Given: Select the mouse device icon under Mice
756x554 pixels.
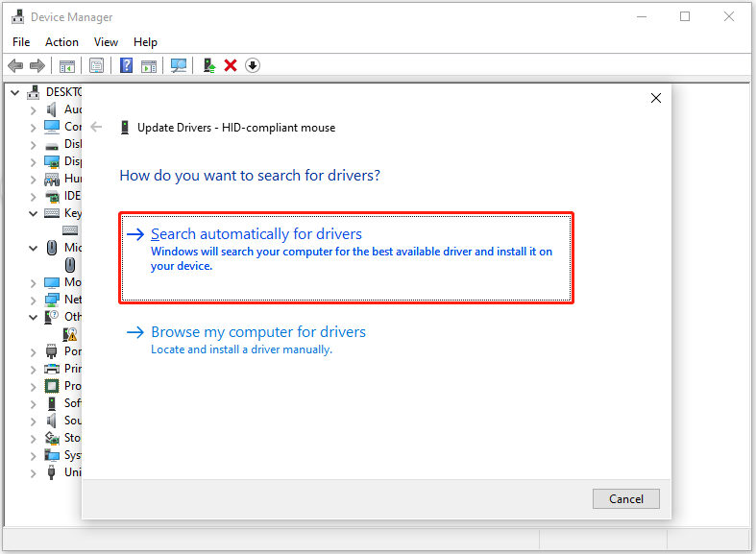Looking at the screenshot, I should tap(70, 265).
